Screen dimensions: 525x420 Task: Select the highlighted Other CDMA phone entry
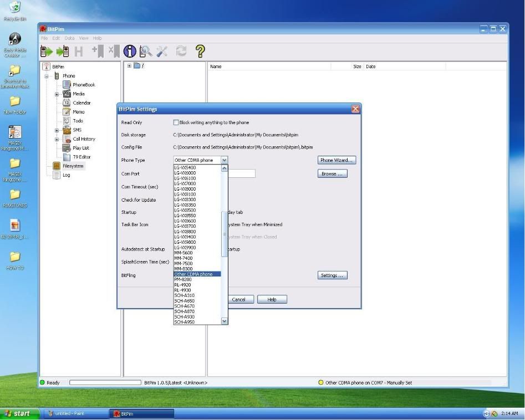click(x=197, y=274)
